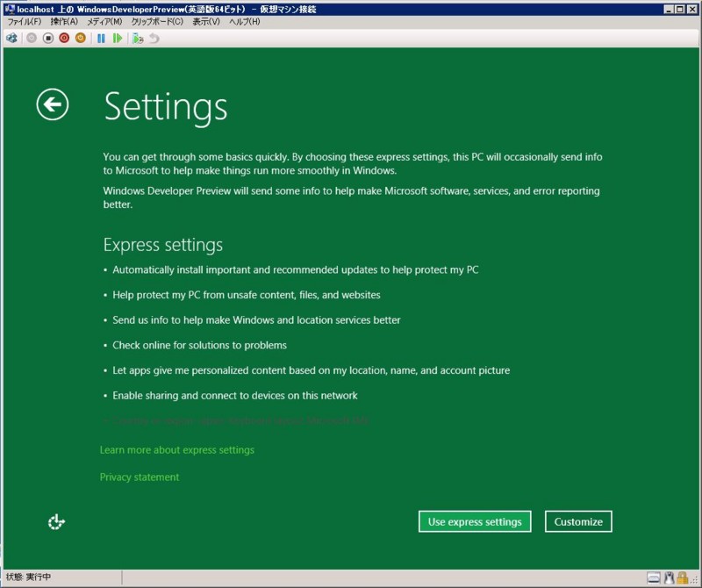Close the virtual machine connection window

691,9
